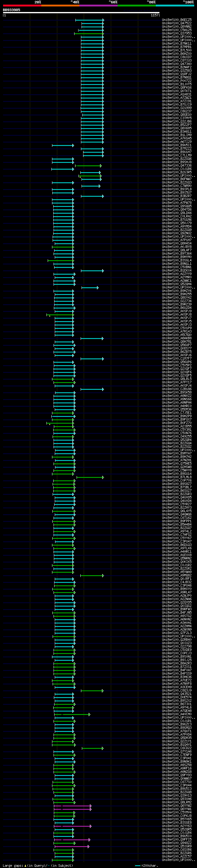
Task: Select hit UniRef100_A6TI29
Action: coord(177,142)
